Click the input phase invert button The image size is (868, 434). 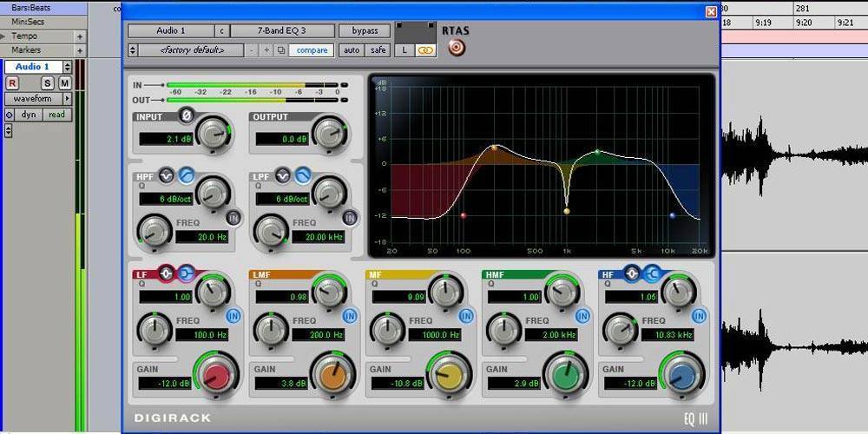[187, 115]
